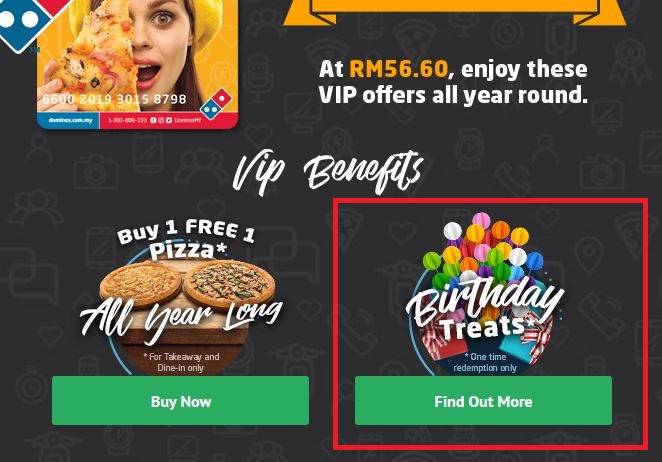Image resolution: width=662 pixels, height=462 pixels.
Task: Click the Birthday Treats title text
Action: click(485, 312)
